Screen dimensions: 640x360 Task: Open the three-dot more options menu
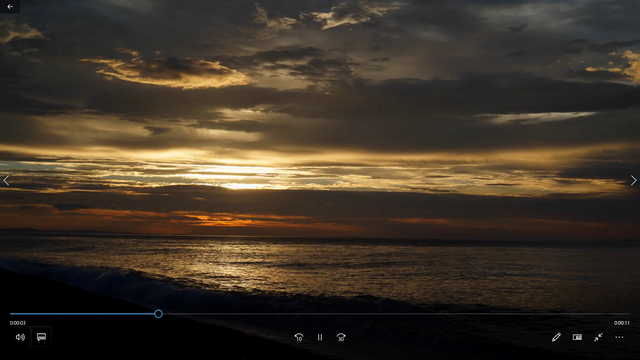click(619, 337)
